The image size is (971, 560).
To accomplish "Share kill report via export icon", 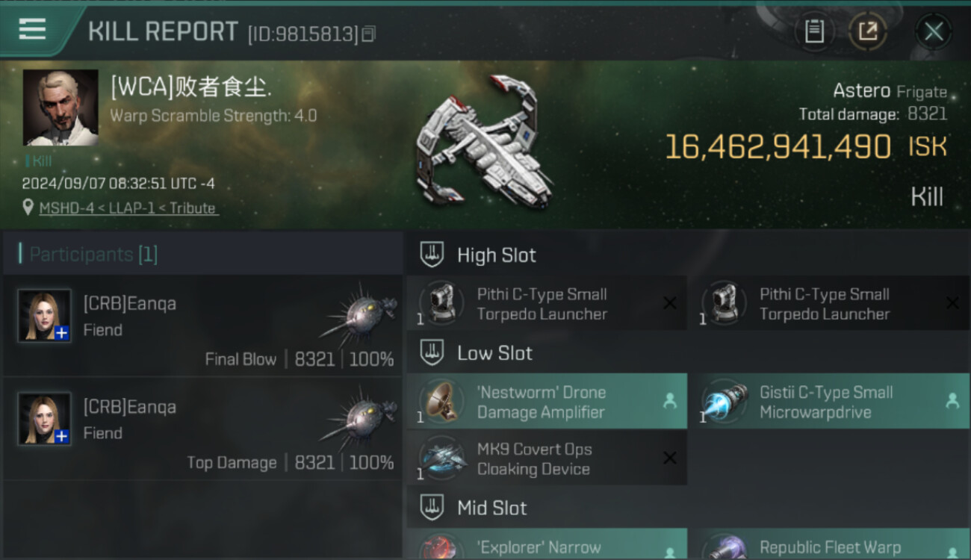I will click(868, 31).
